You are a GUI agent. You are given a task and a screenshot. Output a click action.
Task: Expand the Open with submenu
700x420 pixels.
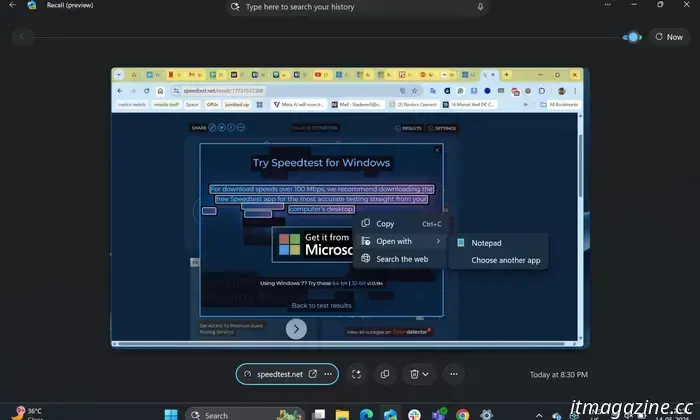[x=401, y=241]
